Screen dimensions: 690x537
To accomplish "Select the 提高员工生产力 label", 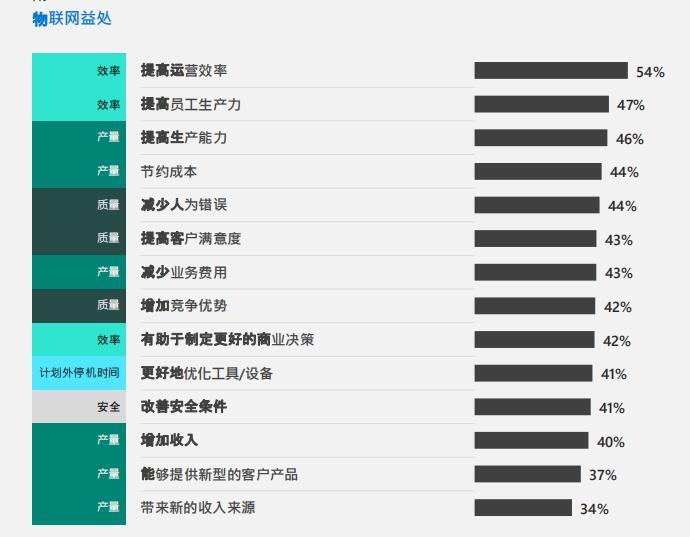I will coord(190,104).
